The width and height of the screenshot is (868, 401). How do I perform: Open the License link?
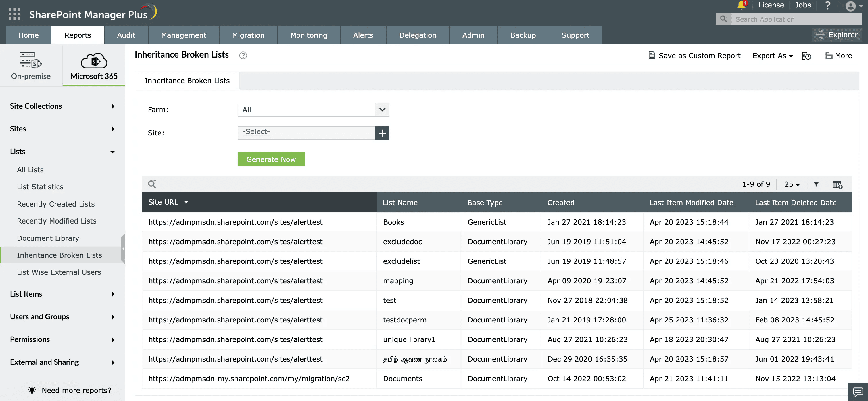point(771,5)
